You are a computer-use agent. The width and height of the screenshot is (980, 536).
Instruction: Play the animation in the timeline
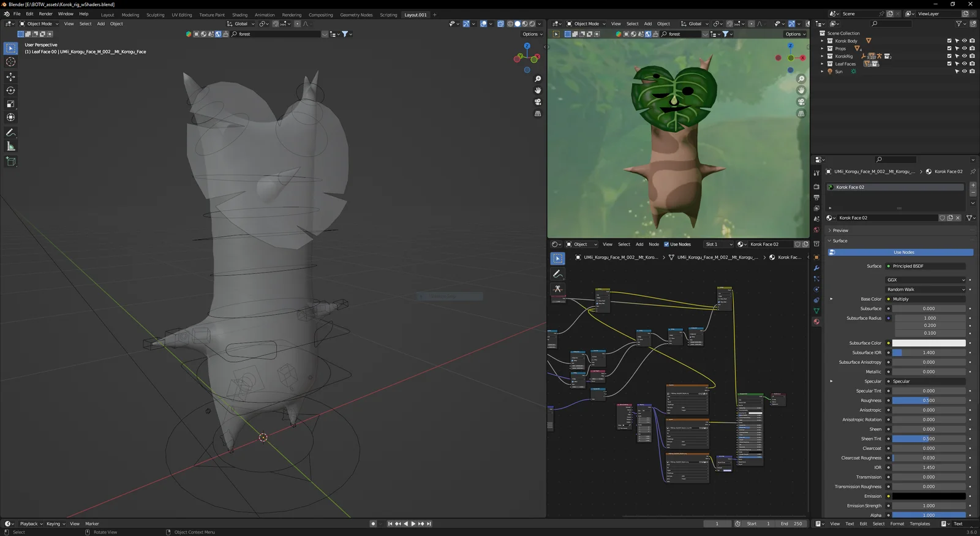[x=413, y=524]
